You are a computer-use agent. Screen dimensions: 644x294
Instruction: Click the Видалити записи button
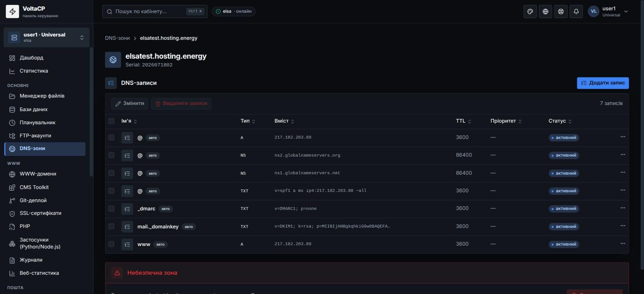click(x=181, y=103)
